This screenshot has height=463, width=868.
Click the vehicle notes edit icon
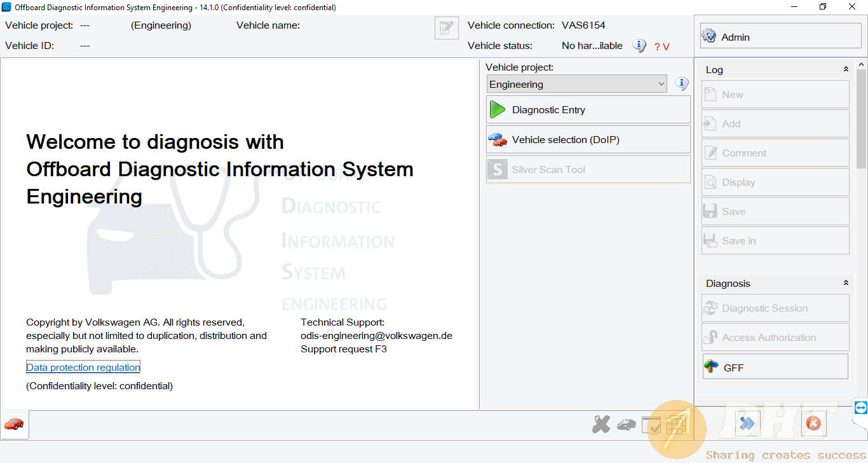[x=447, y=29]
